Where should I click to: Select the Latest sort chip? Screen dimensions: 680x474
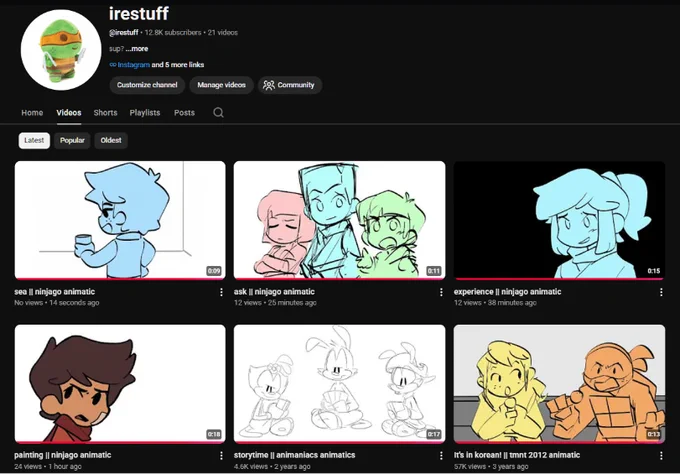click(x=34, y=141)
